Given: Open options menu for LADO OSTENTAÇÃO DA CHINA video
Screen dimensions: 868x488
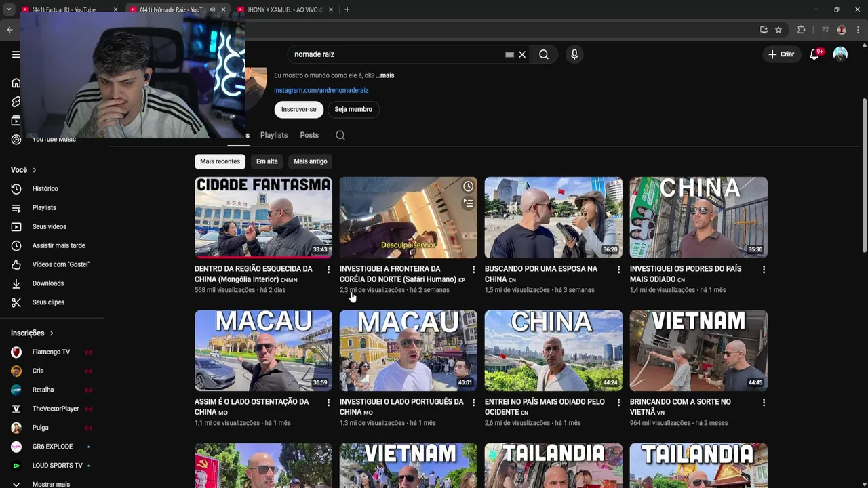Looking at the screenshot, I should pyautogui.click(x=328, y=403).
